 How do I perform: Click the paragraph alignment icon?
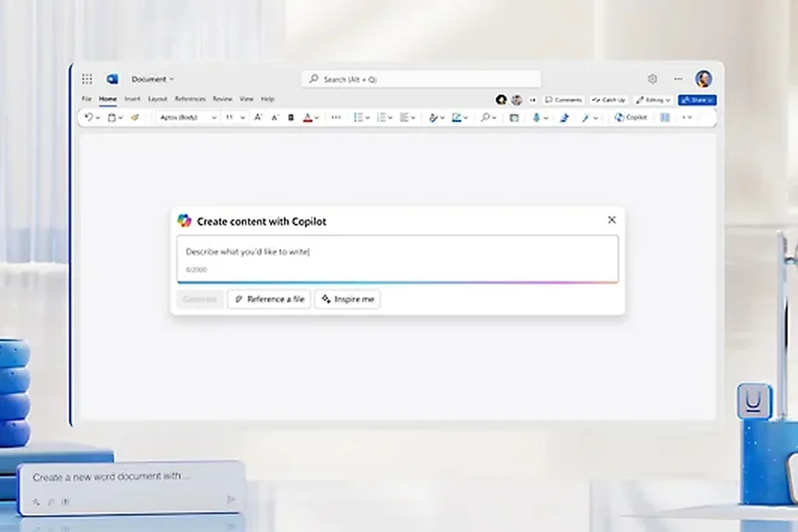pyautogui.click(x=404, y=117)
